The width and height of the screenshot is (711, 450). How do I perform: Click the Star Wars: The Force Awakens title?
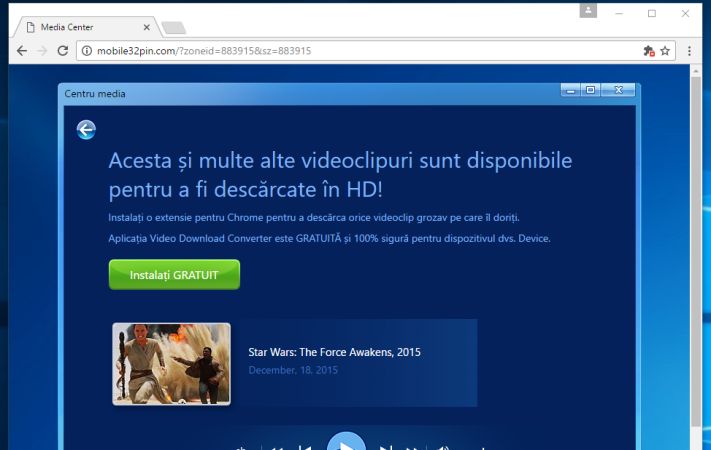tap(334, 352)
